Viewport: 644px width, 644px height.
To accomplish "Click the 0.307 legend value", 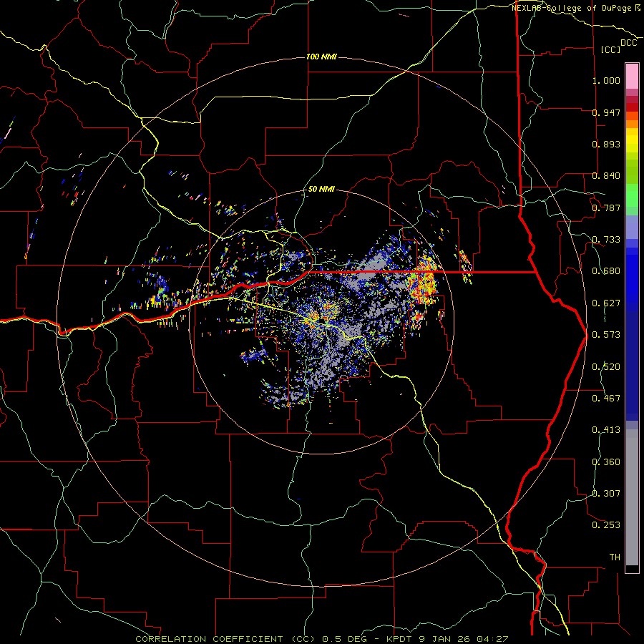I will point(606,494).
